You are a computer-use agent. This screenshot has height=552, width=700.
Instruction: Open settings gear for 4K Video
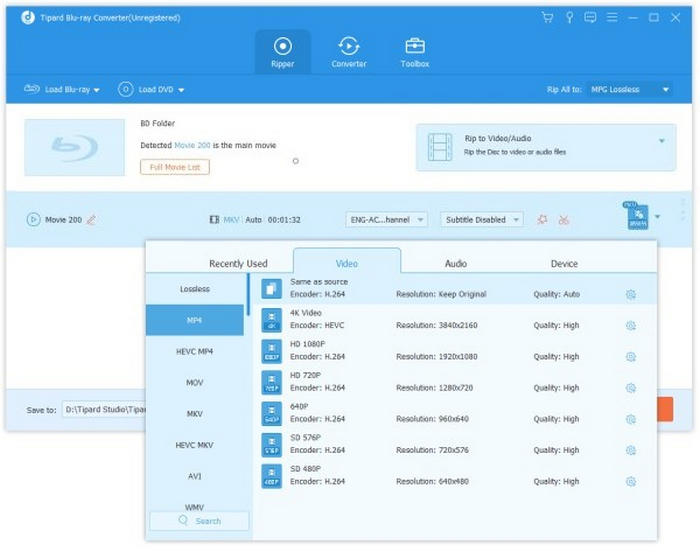tap(631, 325)
